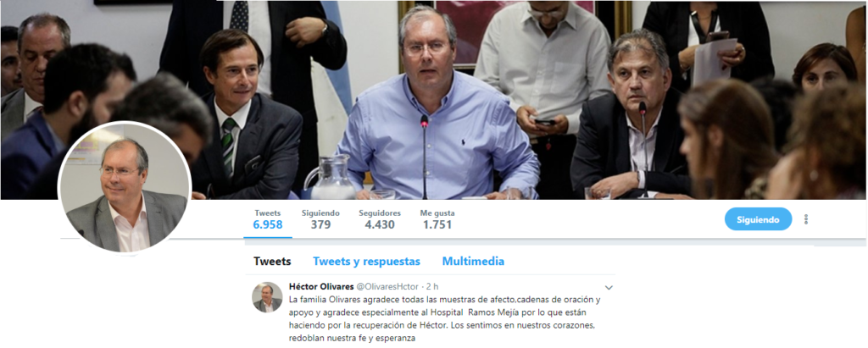This screenshot has height=348, width=868.
Task: Select the Tweets label in profile stats
Action: (x=267, y=213)
